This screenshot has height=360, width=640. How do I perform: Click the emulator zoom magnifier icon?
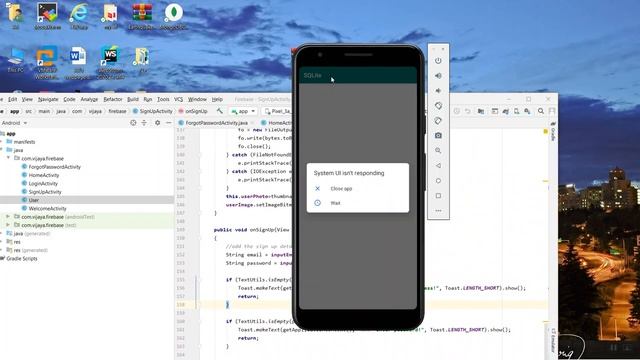click(x=438, y=151)
